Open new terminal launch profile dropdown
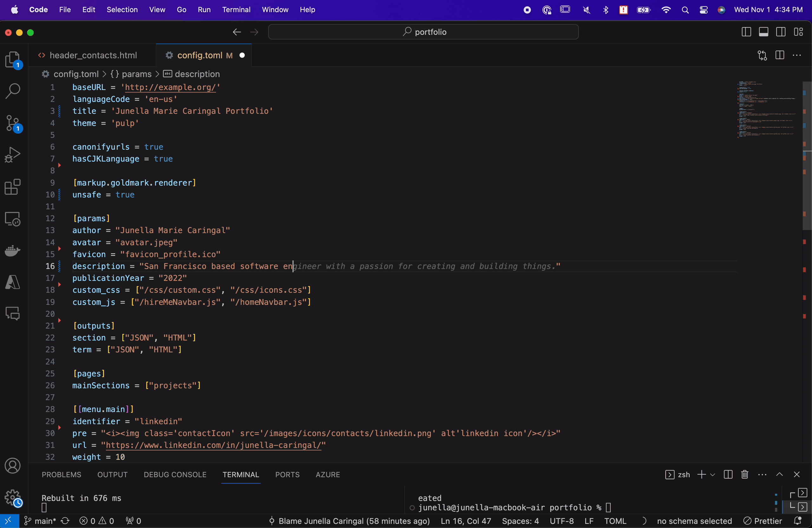Image resolution: width=812 pixels, height=528 pixels. point(712,475)
